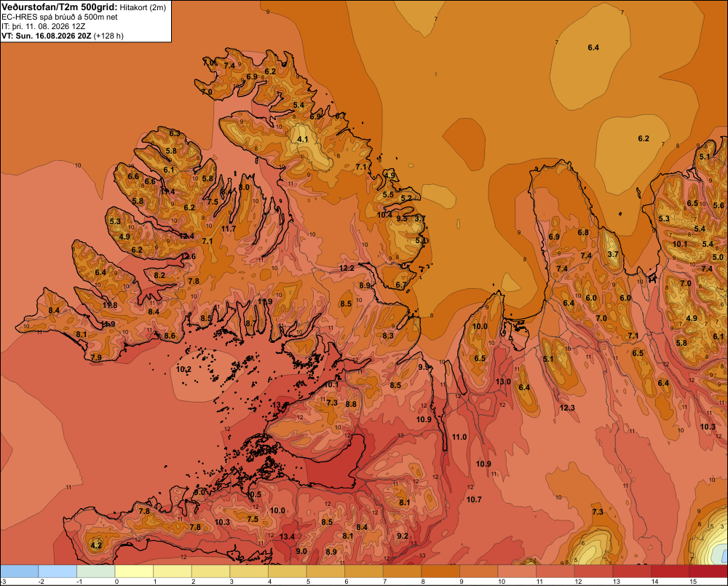Click the 4.1 temperature value on the map

coord(303,139)
